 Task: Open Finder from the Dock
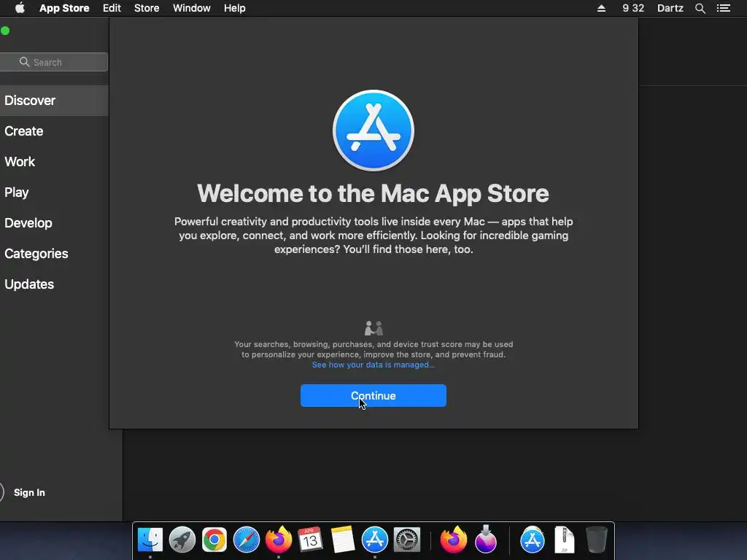(150, 540)
